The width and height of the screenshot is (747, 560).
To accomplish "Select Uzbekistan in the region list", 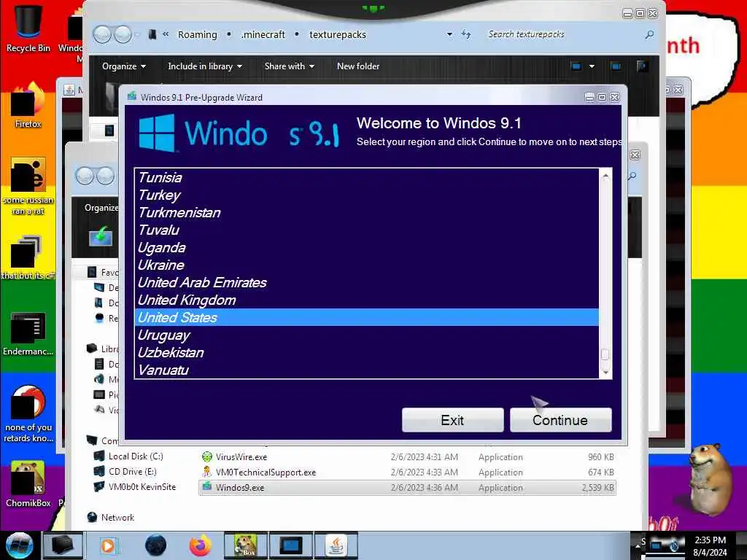I will pyautogui.click(x=366, y=352).
